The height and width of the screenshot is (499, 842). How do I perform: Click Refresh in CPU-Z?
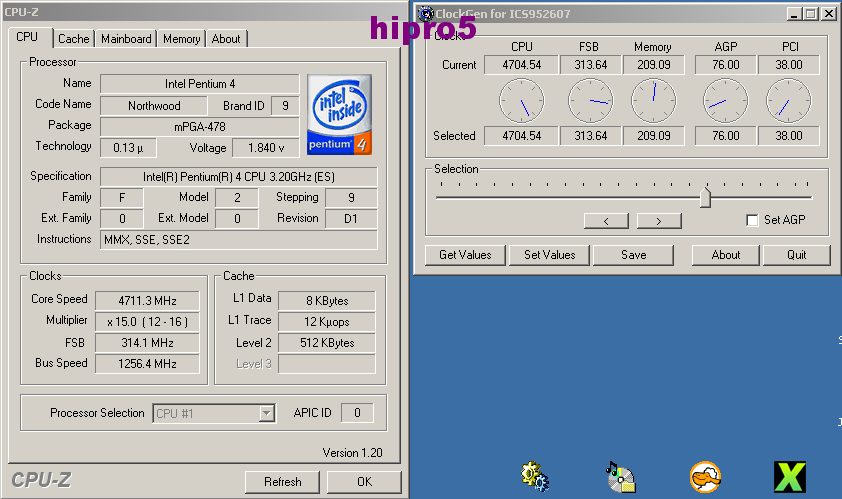pos(282,482)
